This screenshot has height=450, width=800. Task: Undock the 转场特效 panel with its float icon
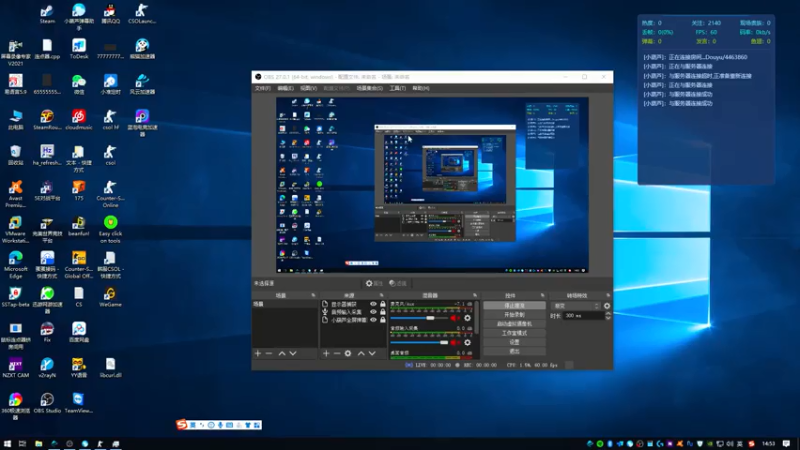coord(608,295)
